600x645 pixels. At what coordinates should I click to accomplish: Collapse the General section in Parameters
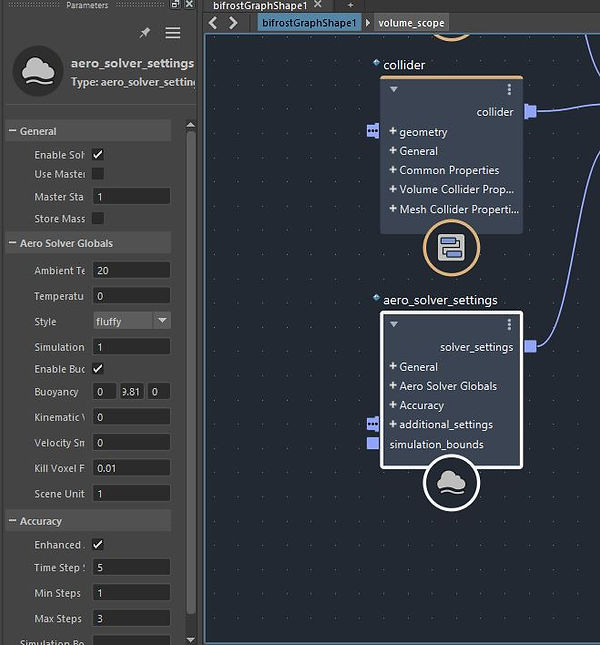12,131
